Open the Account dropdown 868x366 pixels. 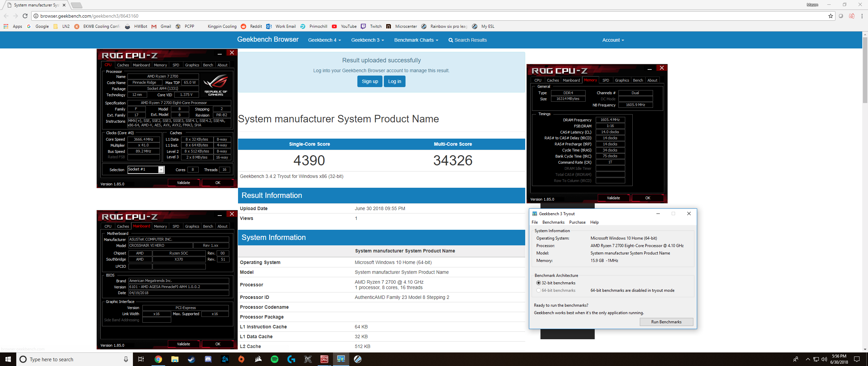tap(613, 40)
